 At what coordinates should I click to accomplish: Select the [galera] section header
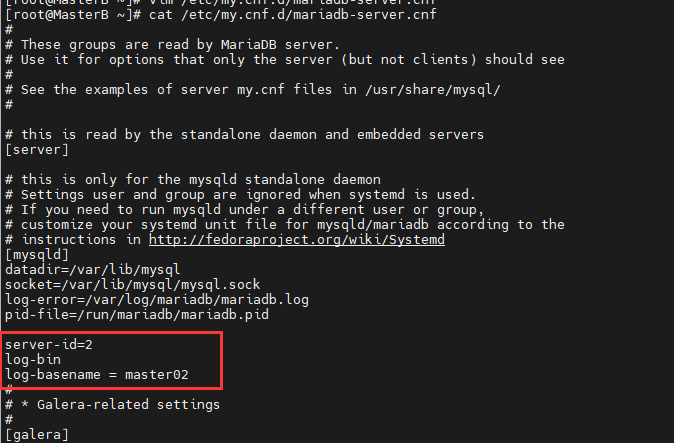click(37, 435)
